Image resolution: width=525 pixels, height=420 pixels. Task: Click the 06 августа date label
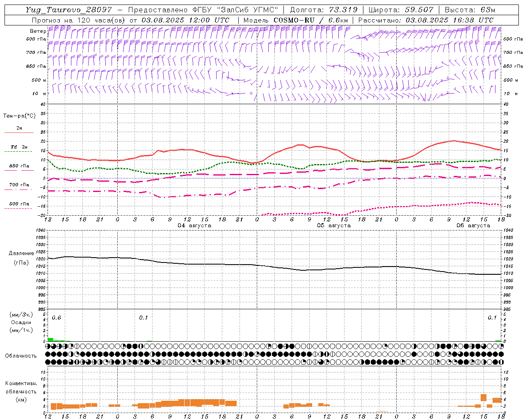click(x=473, y=226)
